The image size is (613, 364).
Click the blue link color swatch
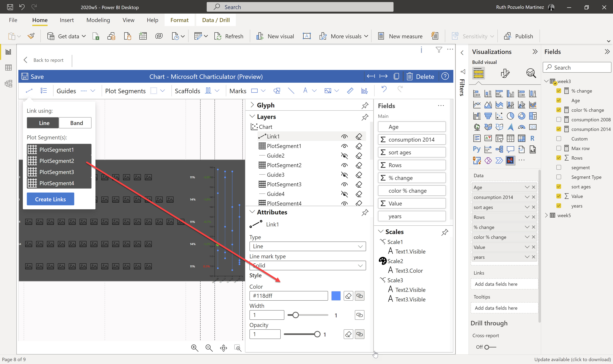[x=336, y=296]
